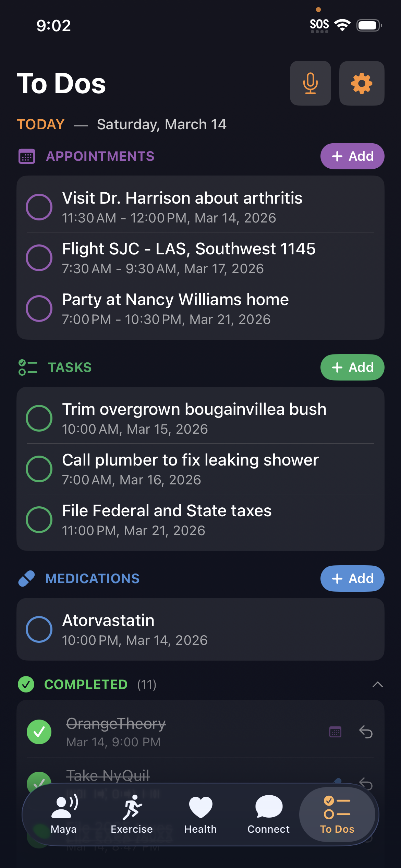Undo completion of OrangeTheory item
Image resolution: width=401 pixels, height=868 pixels.
point(366,732)
